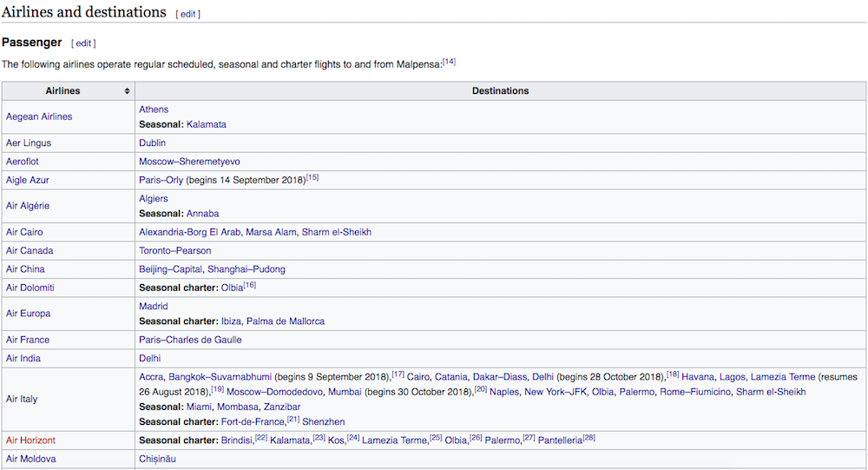Open the Air Europa link

(29, 313)
